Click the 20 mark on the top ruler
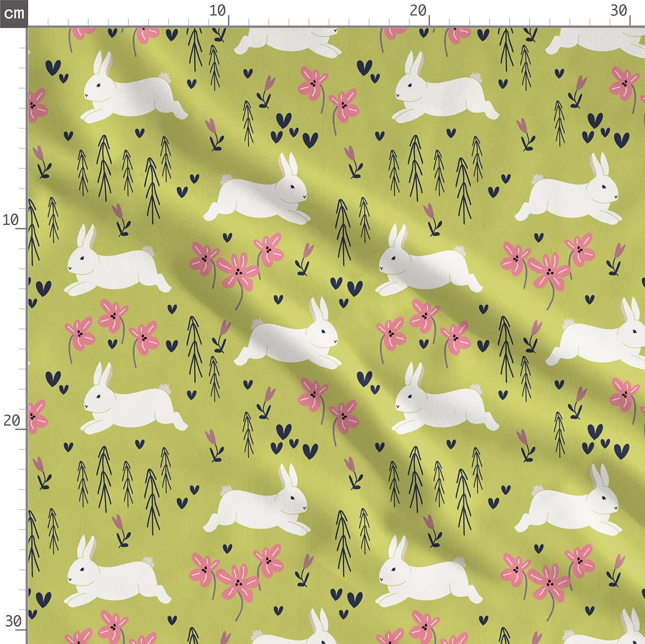 pyautogui.click(x=418, y=11)
